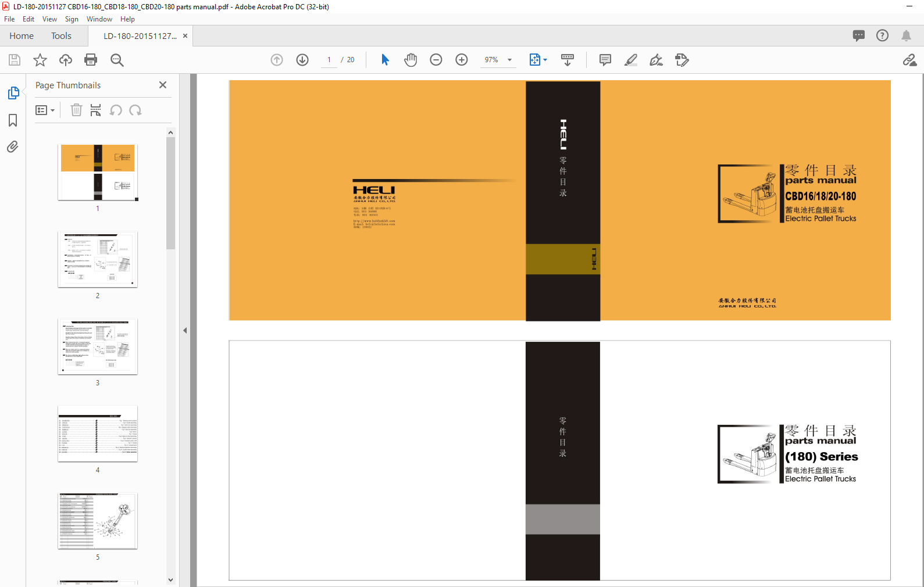This screenshot has height=587, width=924.
Task: Delete selected page with trash icon
Action: pos(76,110)
